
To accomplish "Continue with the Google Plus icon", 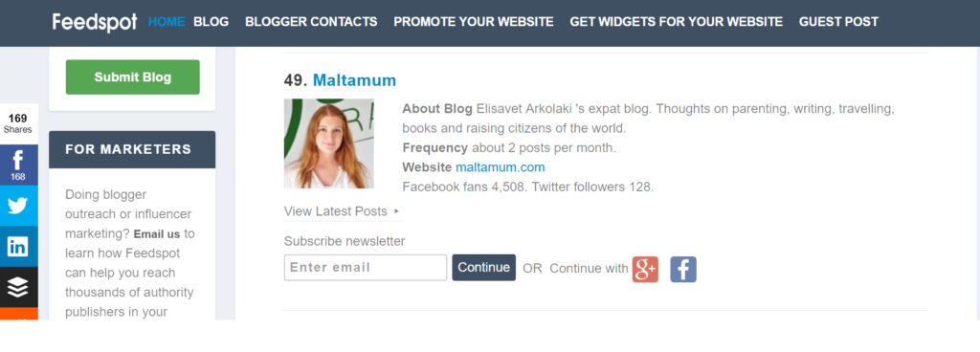I will point(645,269).
